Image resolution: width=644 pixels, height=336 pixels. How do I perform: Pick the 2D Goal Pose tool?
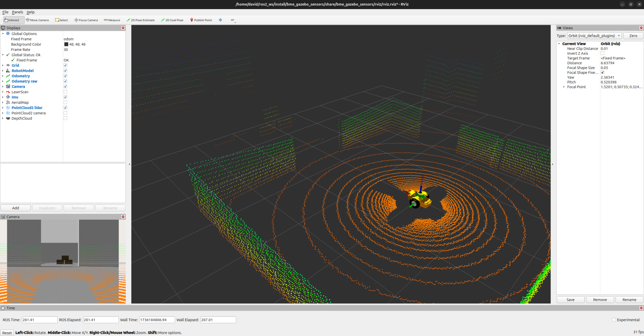click(x=172, y=20)
